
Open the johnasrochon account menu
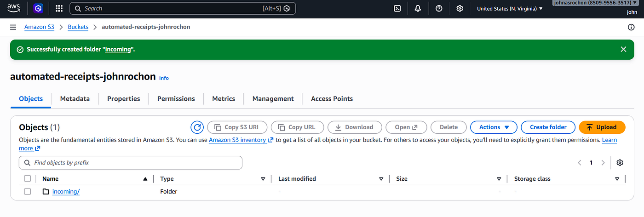pos(595,3)
